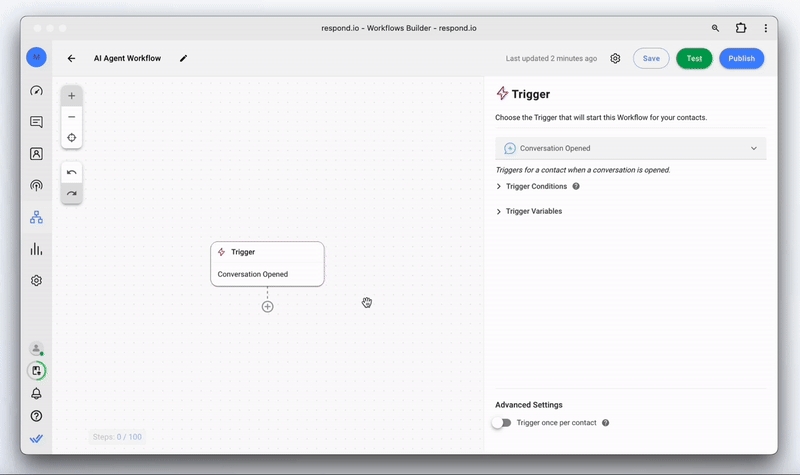Expand the Trigger Conditions section
This screenshot has height=475, width=800.
(x=536, y=186)
